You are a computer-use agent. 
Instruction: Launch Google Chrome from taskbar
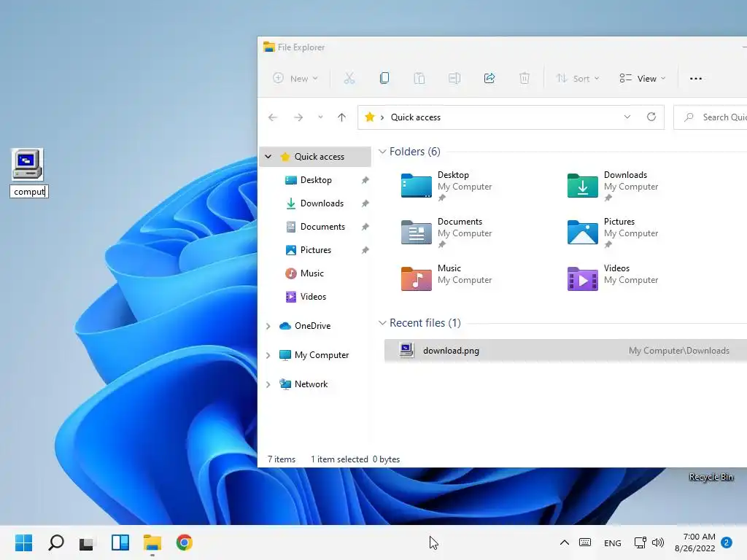coord(185,542)
